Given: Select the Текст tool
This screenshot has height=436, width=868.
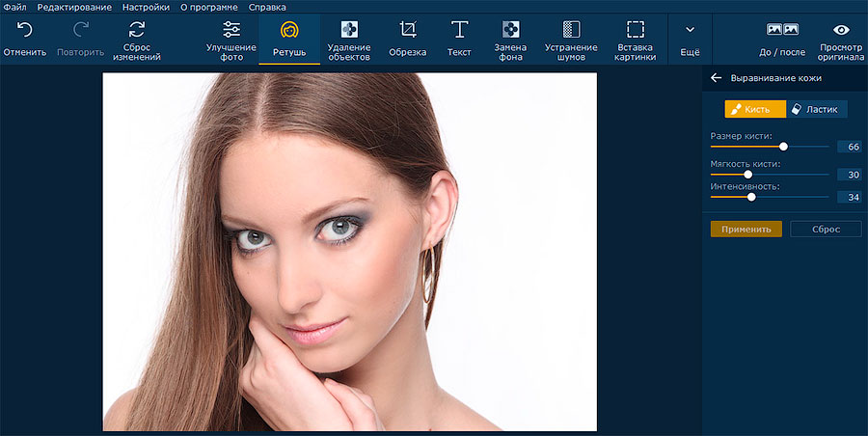Looking at the screenshot, I should click(x=459, y=39).
